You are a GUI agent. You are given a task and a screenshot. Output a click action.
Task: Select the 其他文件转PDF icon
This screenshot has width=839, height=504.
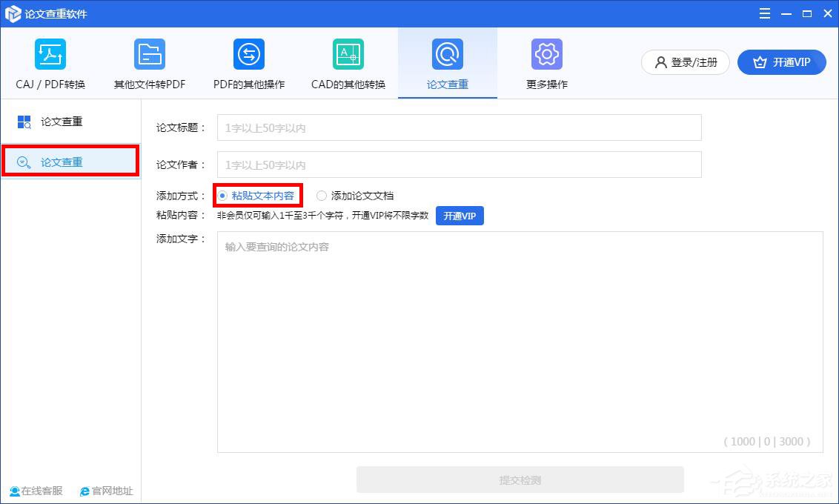(149, 54)
